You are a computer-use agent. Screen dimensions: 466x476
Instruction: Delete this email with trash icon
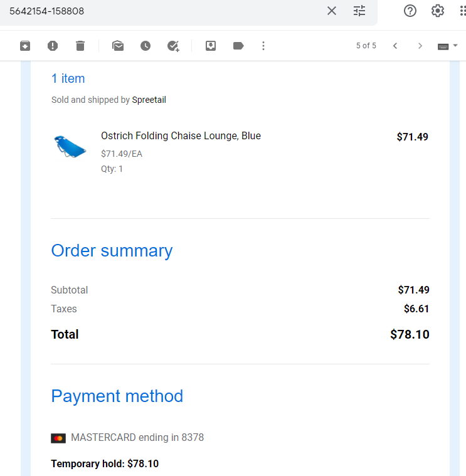[80, 46]
